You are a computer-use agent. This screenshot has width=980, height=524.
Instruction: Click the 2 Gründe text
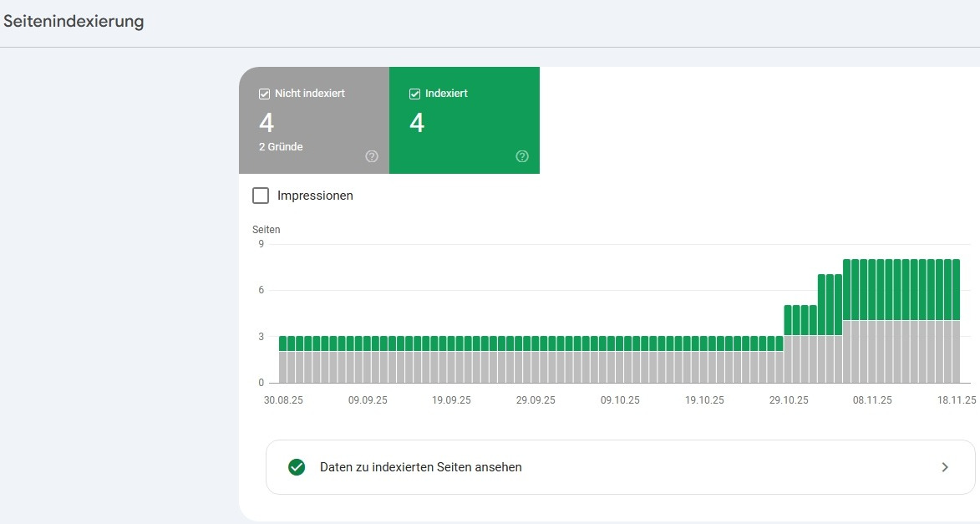(281, 147)
